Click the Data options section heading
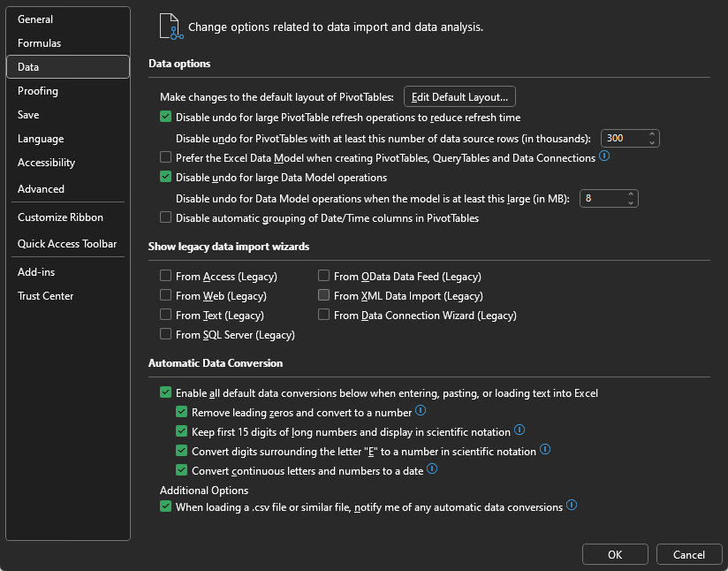This screenshot has width=728, height=571. click(179, 64)
